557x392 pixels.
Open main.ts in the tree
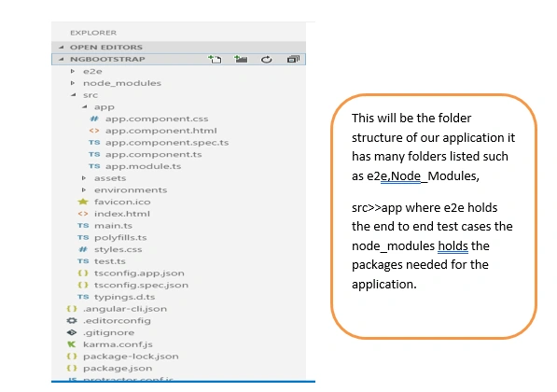click(113, 226)
